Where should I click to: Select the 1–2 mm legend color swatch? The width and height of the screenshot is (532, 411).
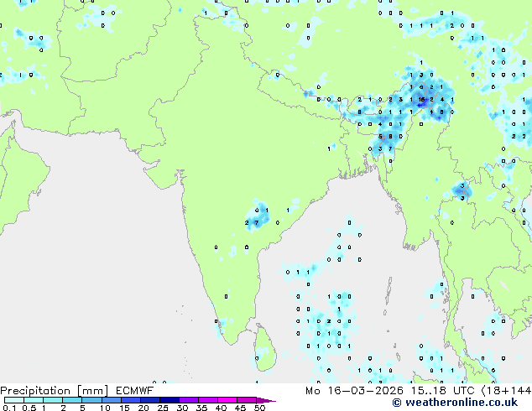pyautogui.click(x=53, y=400)
